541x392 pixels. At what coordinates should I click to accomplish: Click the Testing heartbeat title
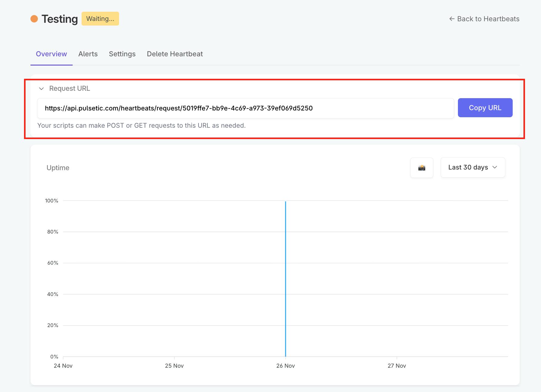(60, 19)
